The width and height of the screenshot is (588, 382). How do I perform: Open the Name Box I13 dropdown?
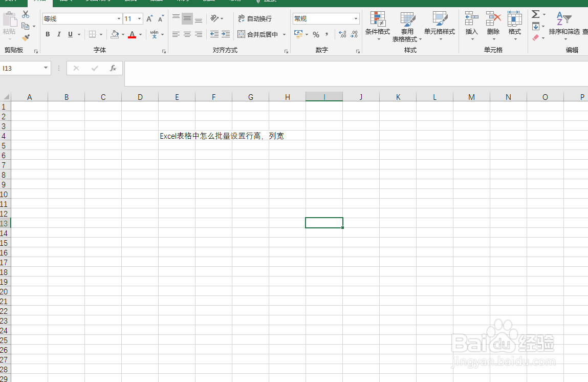pos(46,68)
